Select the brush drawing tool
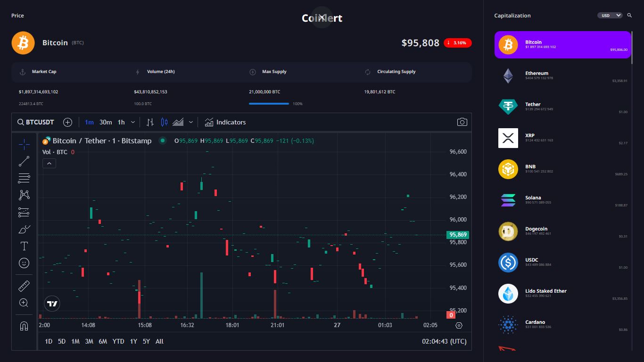644x362 pixels. (x=24, y=230)
